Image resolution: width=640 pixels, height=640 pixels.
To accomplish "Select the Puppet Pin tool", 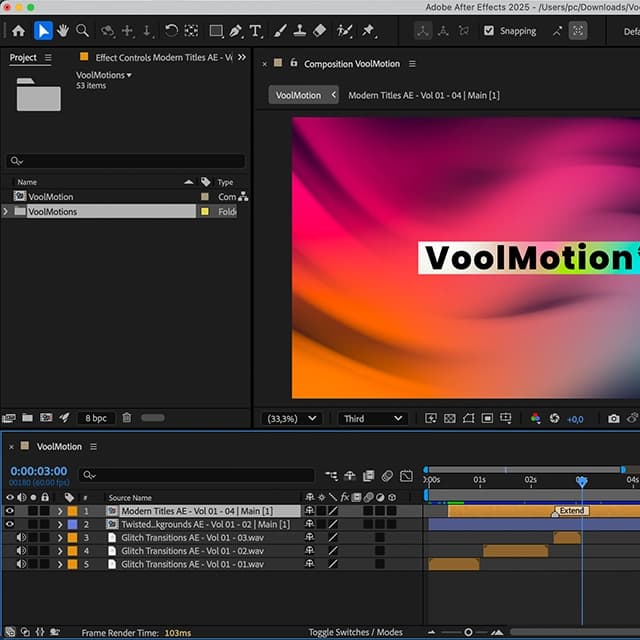I will (x=369, y=31).
